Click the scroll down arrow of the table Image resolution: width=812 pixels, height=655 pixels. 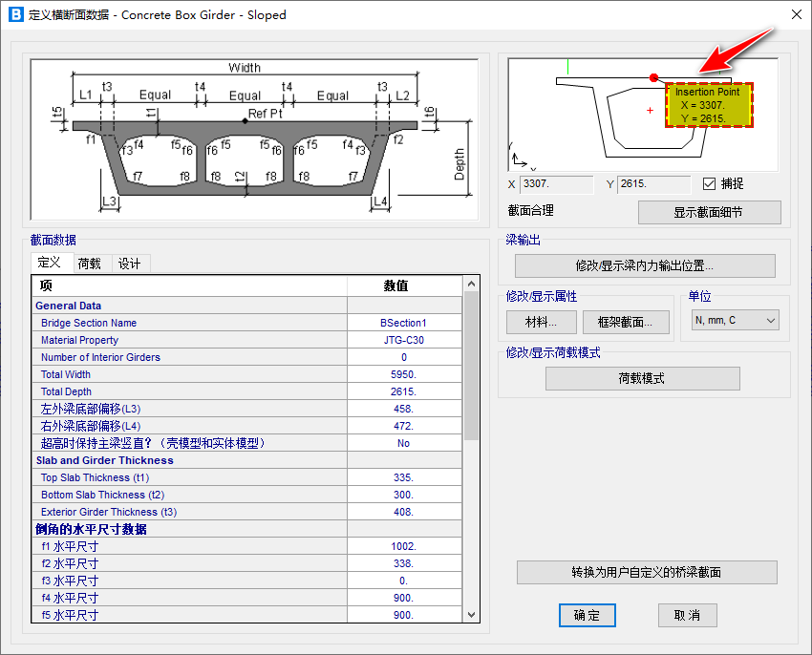(x=470, y=615)
